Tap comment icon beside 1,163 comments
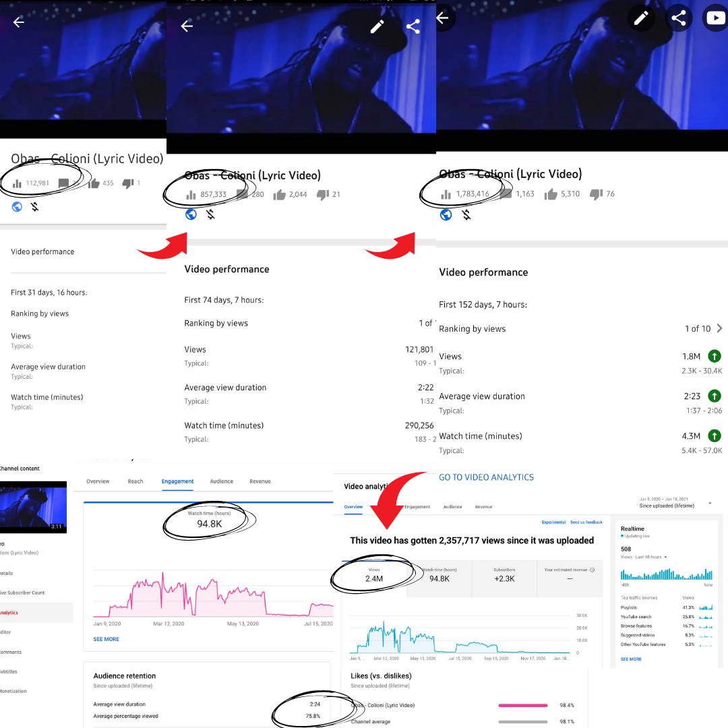This screenshot has width=728, height=728. pos(506,194)
